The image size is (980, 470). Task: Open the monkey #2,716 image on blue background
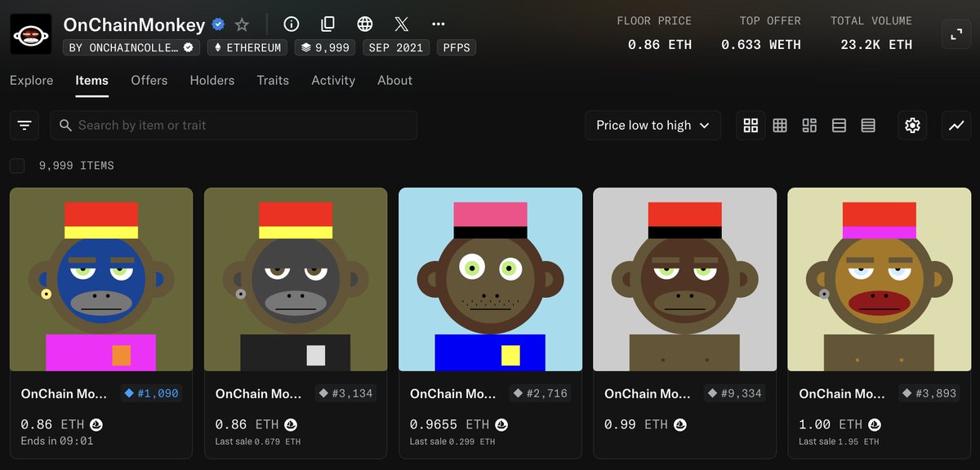click(x=490, y=280)
